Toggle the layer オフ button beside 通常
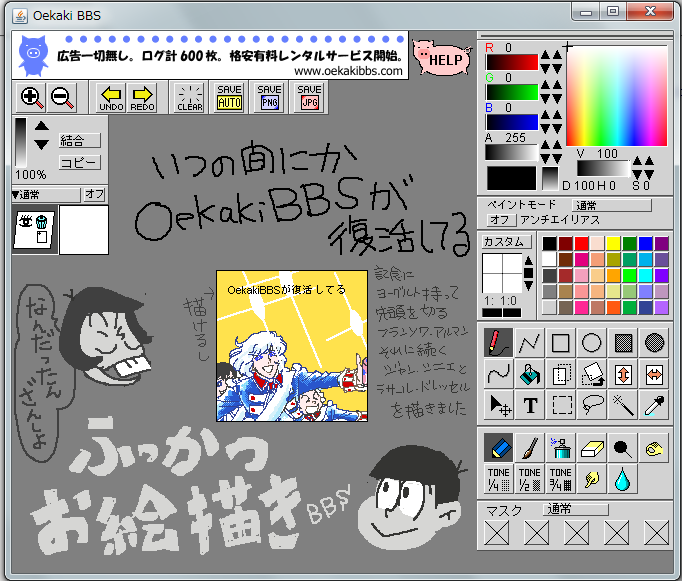682x581 pixels. click(94, 194)
